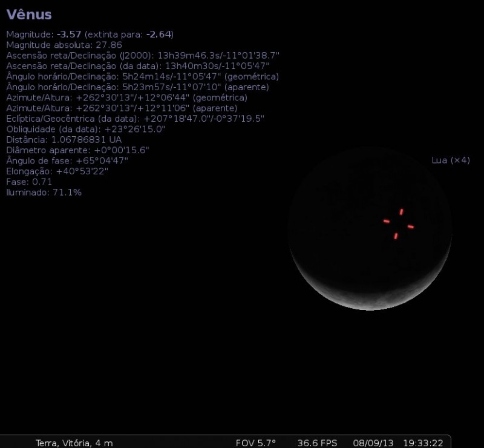Click the FOV 5.7° indicator
Image resolution: width=484 pixels, height=448 pixels.
[x=255, y=443]
